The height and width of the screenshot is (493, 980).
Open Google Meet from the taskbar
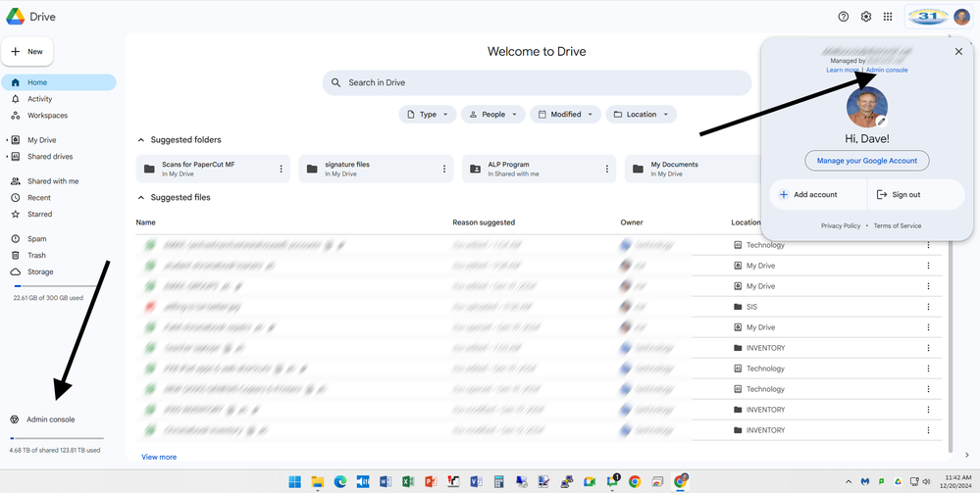pos(589,482)
